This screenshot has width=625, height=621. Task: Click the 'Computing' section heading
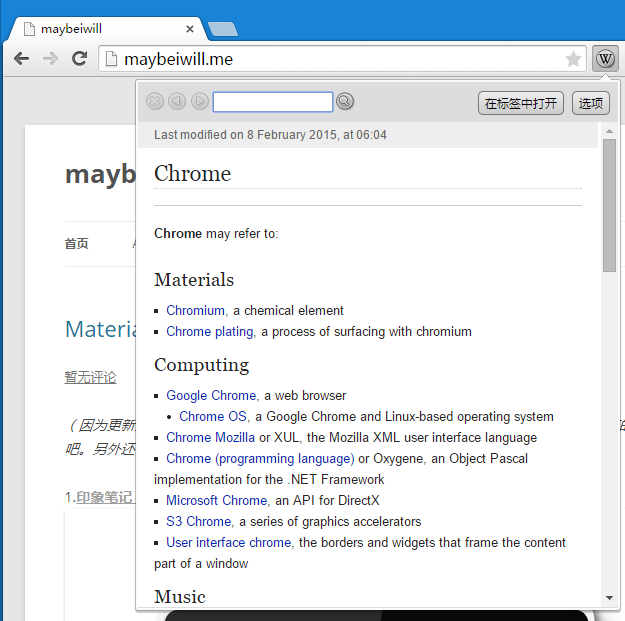202,365
